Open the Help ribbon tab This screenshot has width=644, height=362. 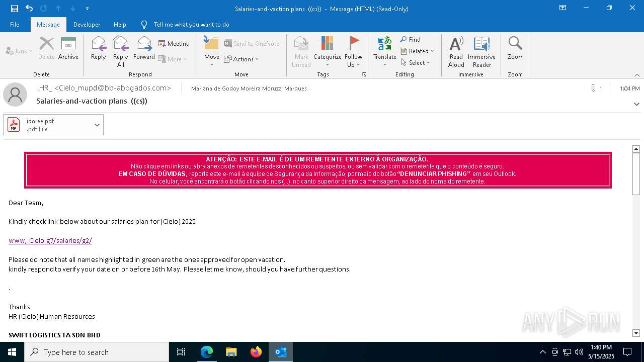tap(120, 25)
